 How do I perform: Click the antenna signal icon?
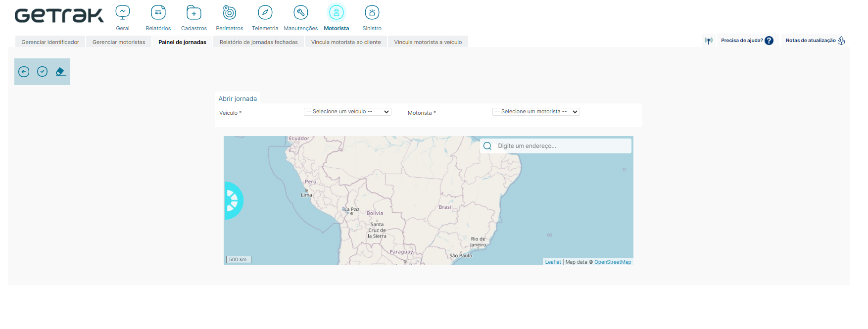pos(709,41)
